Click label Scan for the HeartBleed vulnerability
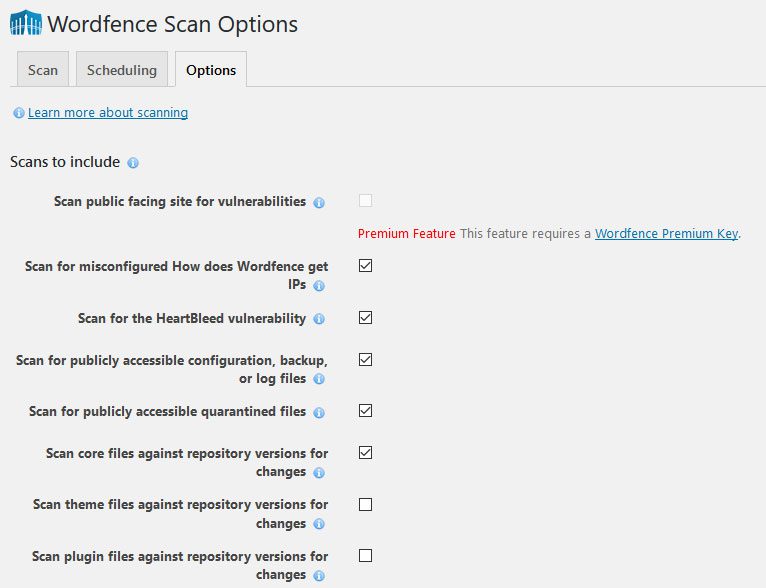 192,318
